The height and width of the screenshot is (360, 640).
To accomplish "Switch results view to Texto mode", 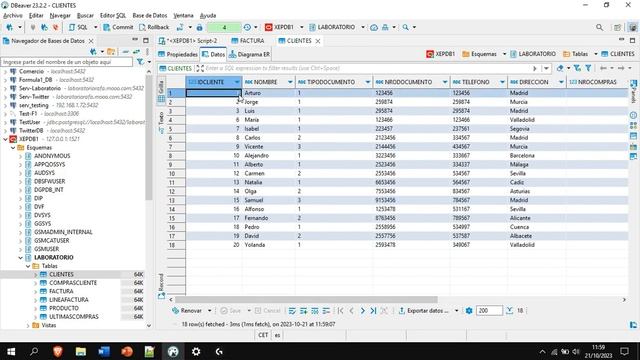I will (x=161, y=122).
